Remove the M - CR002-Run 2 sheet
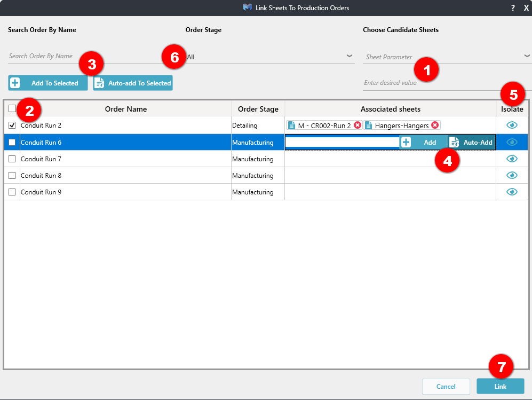The height and width of the screenshot is (400, 532). [x=358, y=126]
